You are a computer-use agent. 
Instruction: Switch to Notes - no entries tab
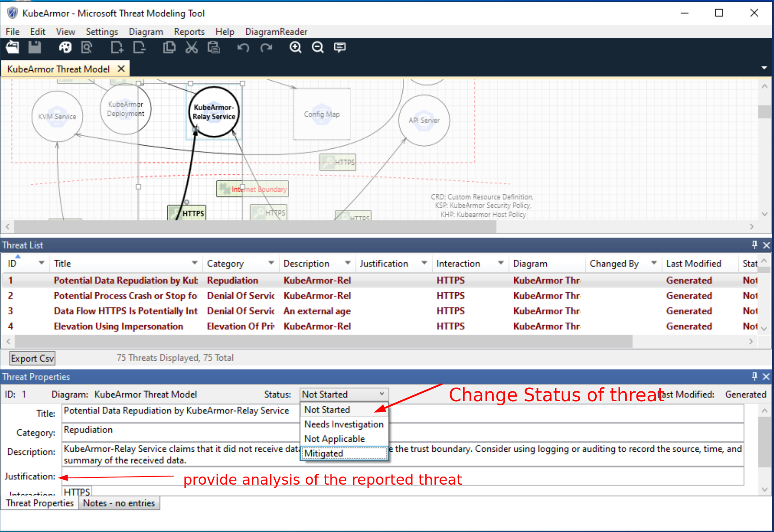tap(119, 503)
